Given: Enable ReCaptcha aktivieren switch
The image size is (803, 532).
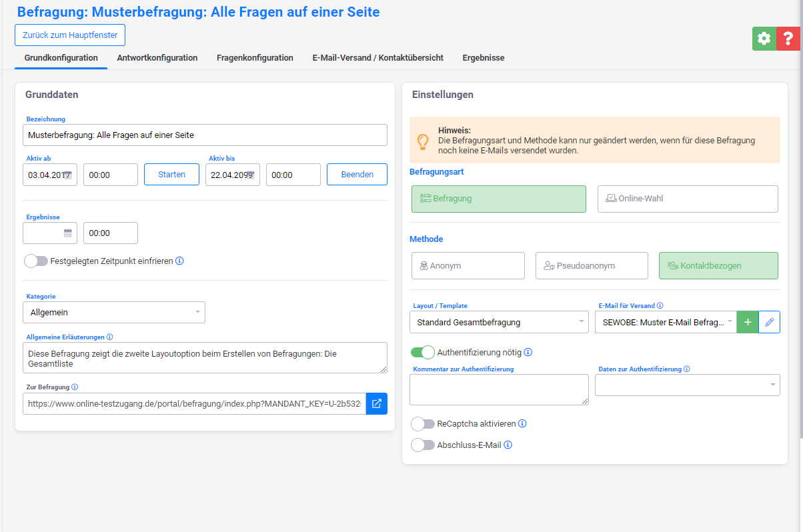Looking at the screenshot, I should click(423, 424).
